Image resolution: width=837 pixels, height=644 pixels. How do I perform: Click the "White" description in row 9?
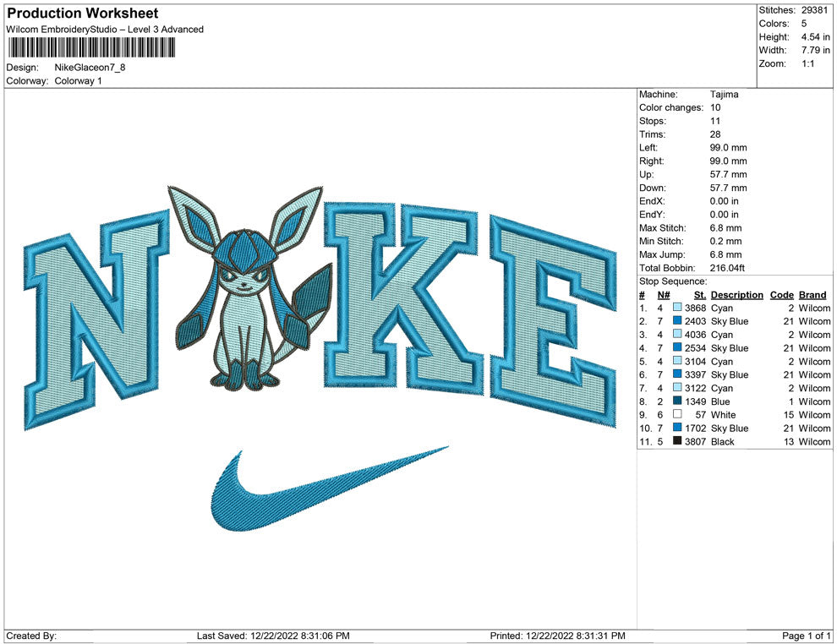724,415
